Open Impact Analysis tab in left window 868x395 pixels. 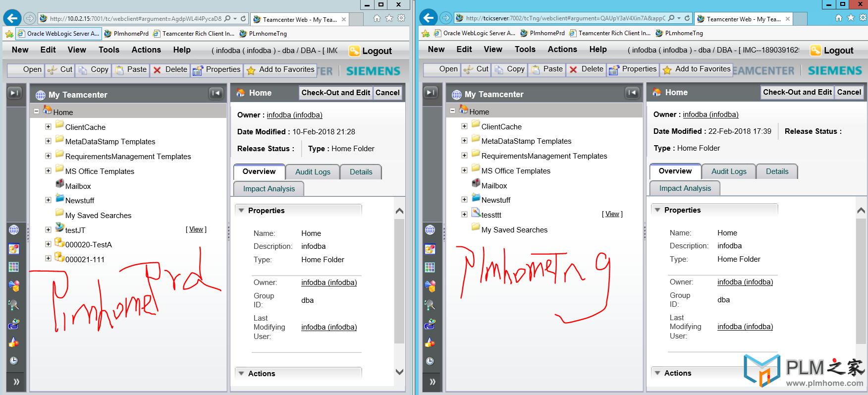pyautogui.click(x=269, y=189)
